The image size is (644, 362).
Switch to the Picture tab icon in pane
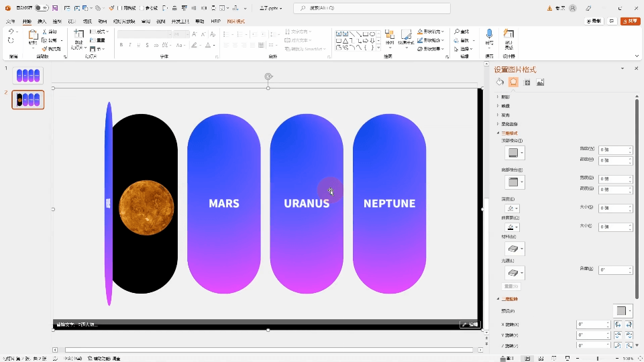tap(541, 82)
